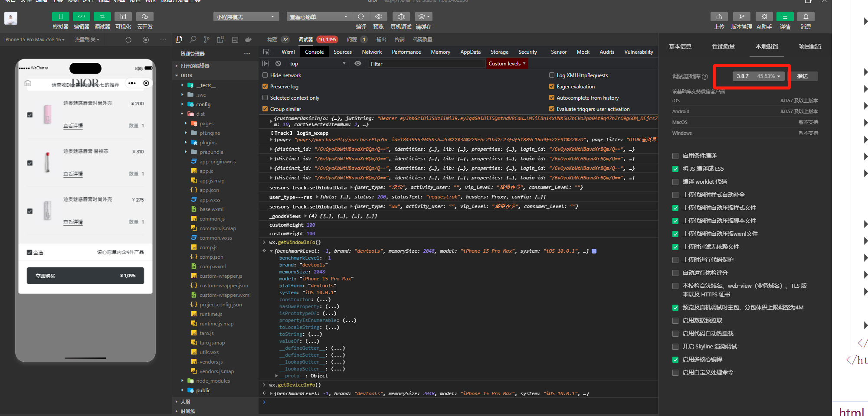Open the top execution context dropdown
Image resolution: width=868 pixels, height=416 pixels.
(x=318, y=64)
